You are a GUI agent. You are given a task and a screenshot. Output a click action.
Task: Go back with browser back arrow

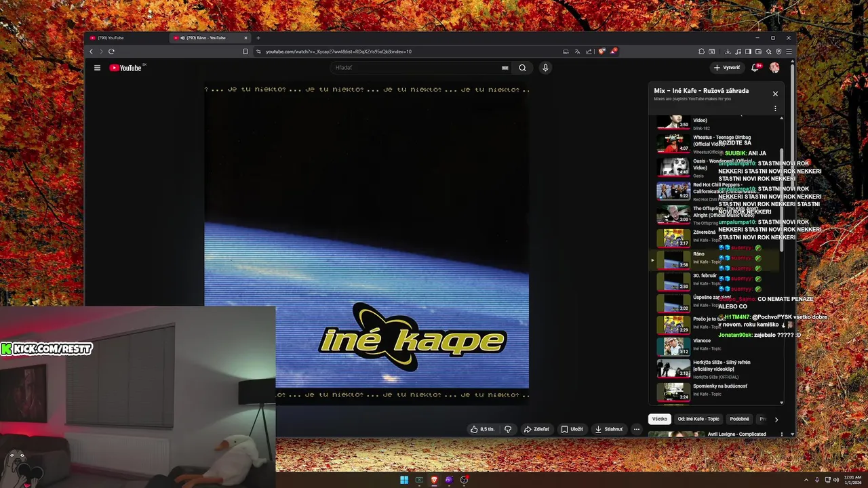point(92,52)
